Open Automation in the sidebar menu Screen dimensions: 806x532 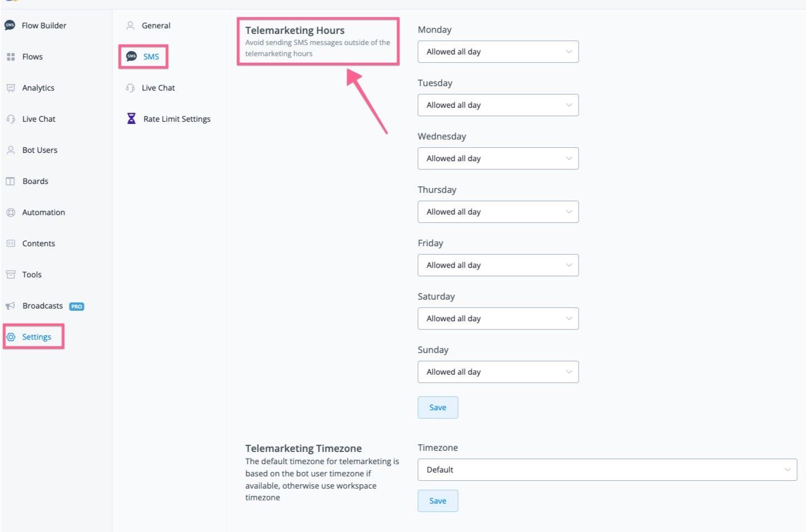(x=43, y=212)
